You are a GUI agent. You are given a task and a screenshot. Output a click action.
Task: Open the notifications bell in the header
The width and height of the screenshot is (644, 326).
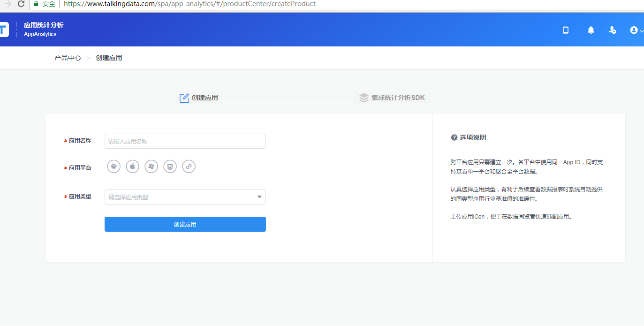point(591,30)
